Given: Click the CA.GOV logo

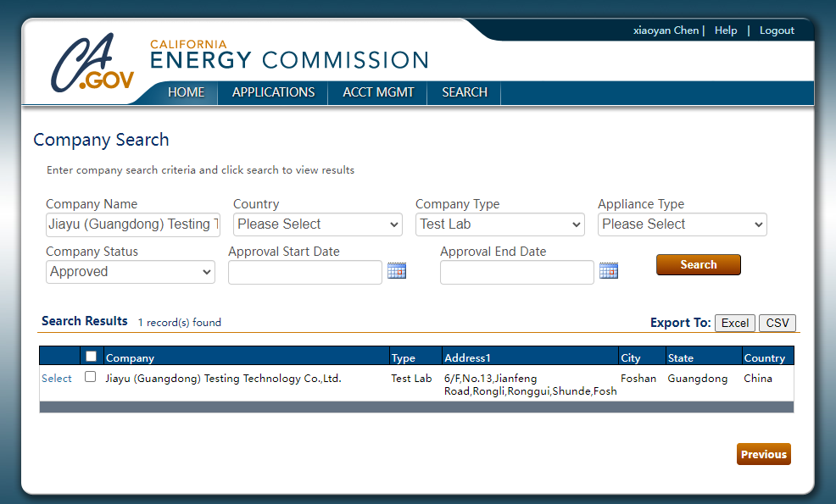Looking at the screenshot, I should click(92, 64).
